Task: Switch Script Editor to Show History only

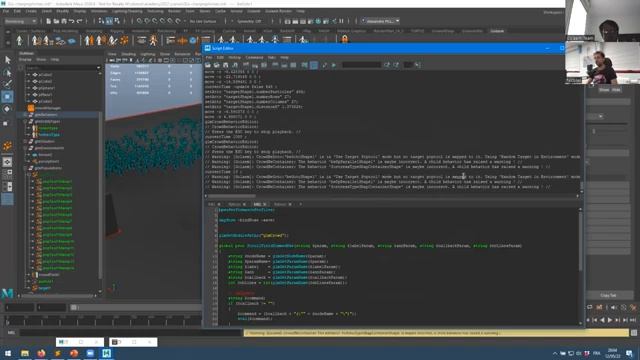Action: (x=275, y=65)
